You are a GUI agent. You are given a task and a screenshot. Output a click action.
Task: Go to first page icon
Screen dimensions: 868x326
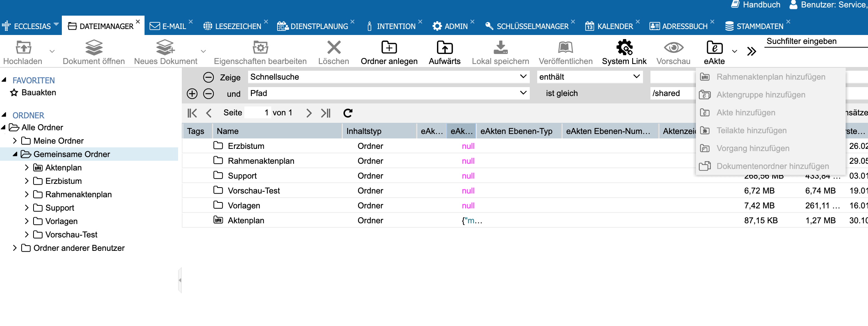click(x=192, y=113)
